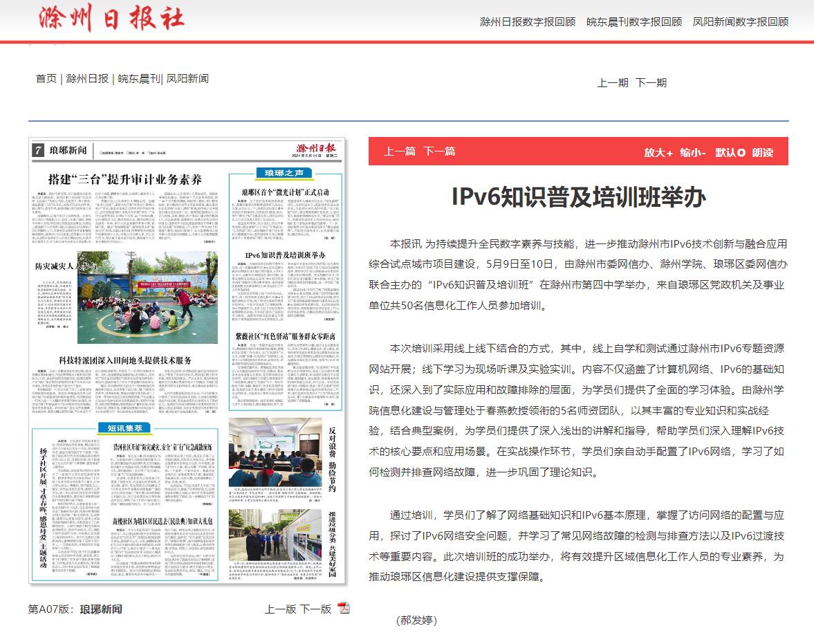Open 凤阳新闻数字报回顾 link
This screenshot has height=644, width=814.
tap(740, 22)
